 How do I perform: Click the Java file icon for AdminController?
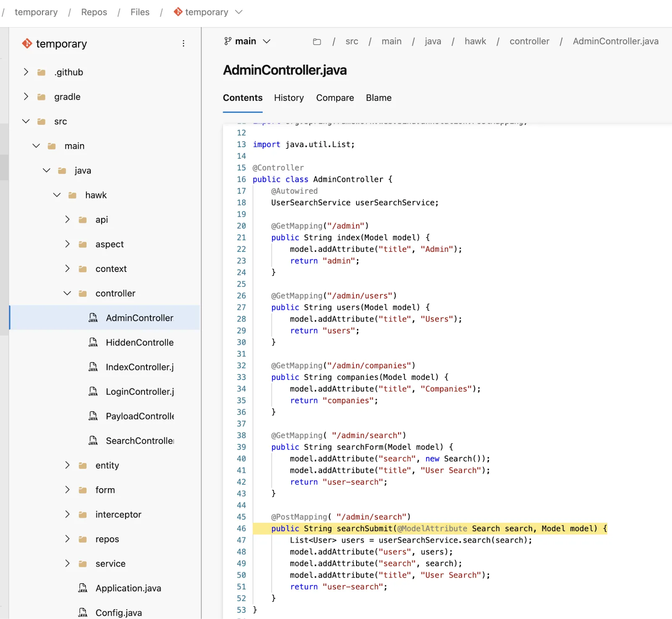pos(93,318)
